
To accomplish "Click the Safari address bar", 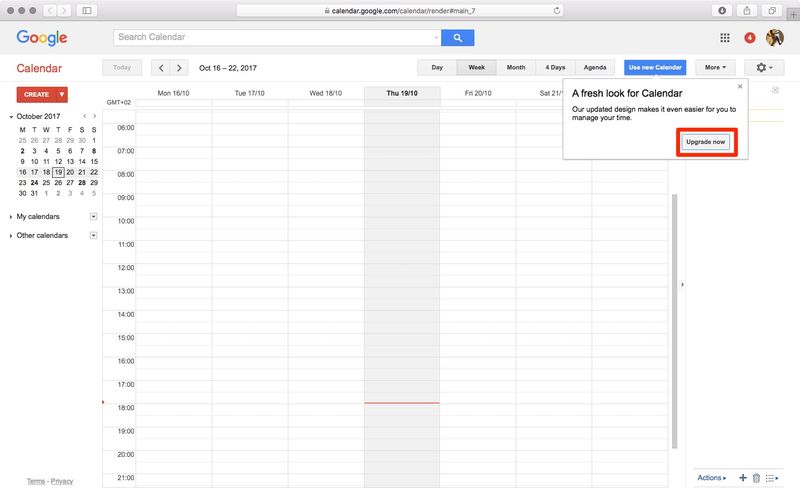I will [x=400, y=10].
